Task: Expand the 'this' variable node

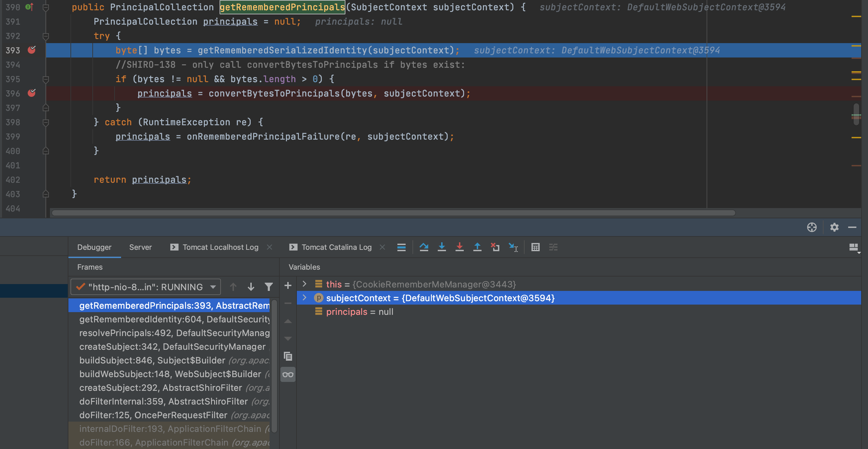Action: [304, 284]
